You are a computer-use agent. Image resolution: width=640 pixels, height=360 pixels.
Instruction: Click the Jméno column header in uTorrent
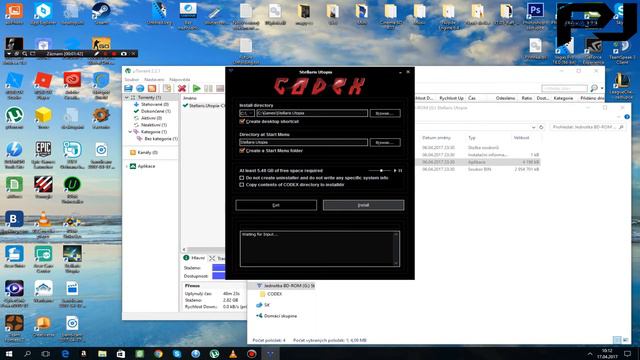[x=190, y=98]
